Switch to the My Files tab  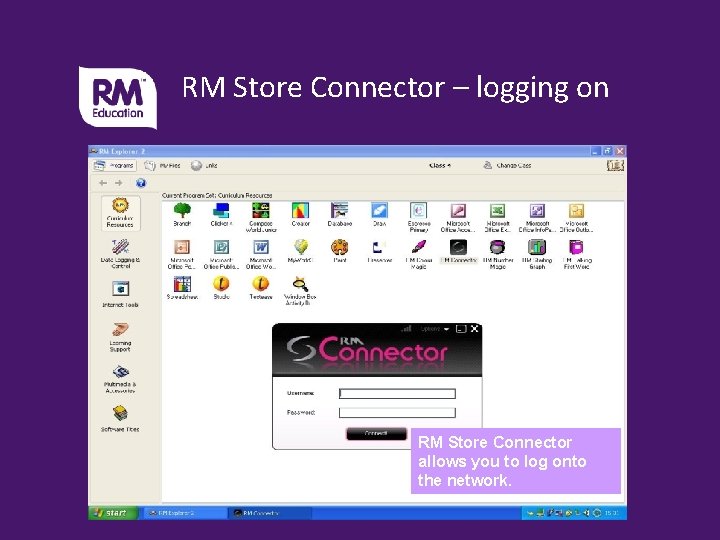pyautogui.click(x=163, y=165)
